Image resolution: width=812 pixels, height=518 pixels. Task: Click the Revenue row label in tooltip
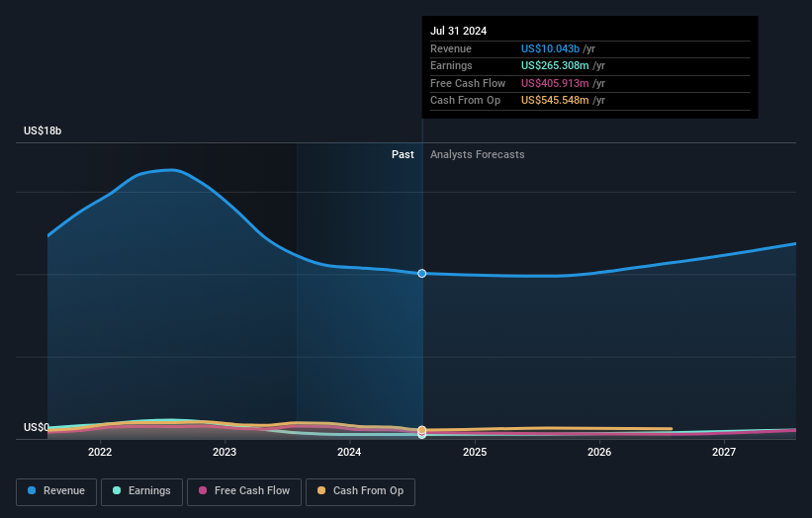tap(451, 48)
